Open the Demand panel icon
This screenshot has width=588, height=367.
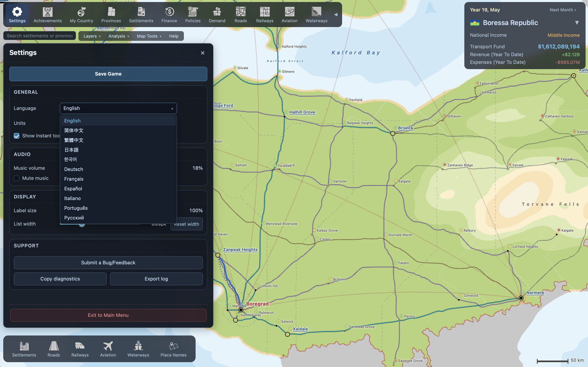click(217, 15)
